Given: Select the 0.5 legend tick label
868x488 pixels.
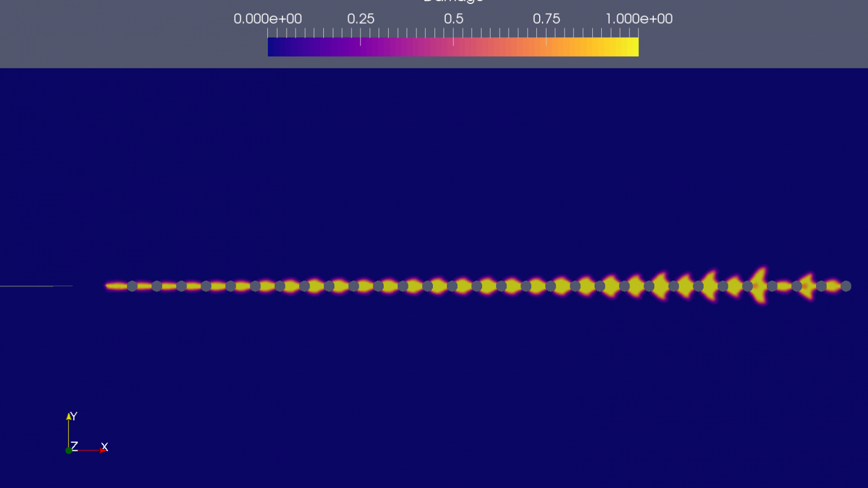Looking at the screenshot, I should [453, 19].
